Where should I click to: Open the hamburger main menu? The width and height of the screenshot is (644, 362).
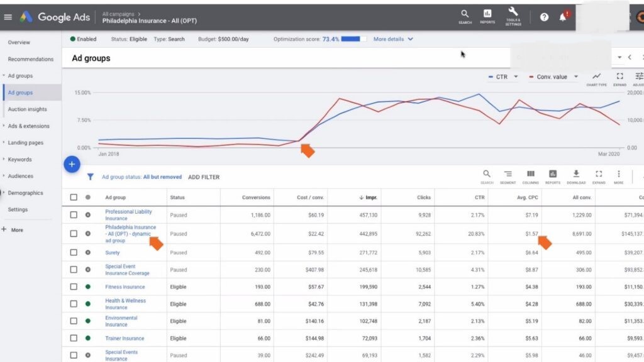click(x=8, y=17)
